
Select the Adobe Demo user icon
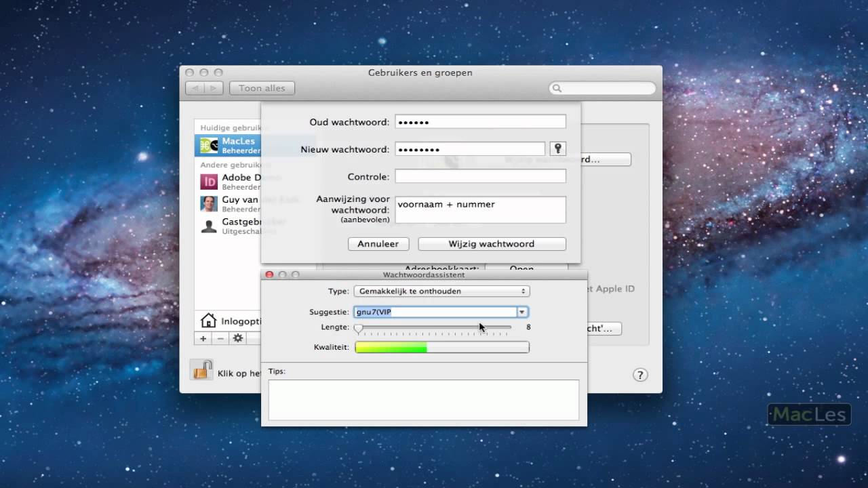(209, 182)
